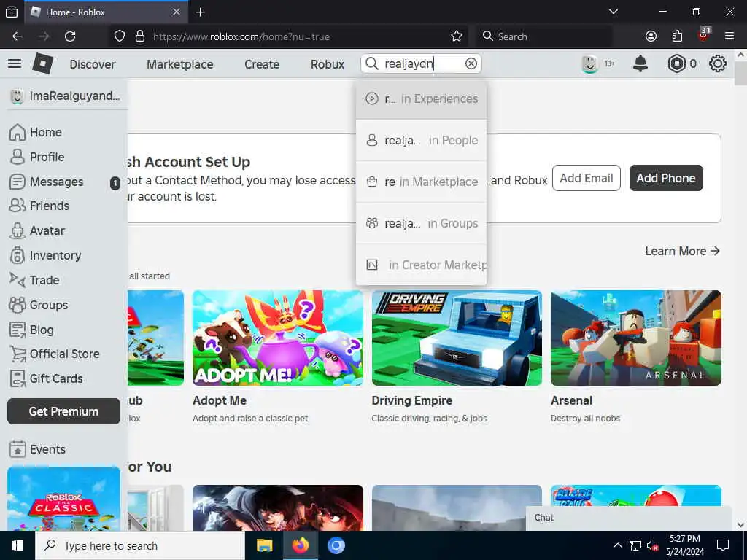Open the Windows notification center
Screen dimensions: 747x560
pos(723,545)
